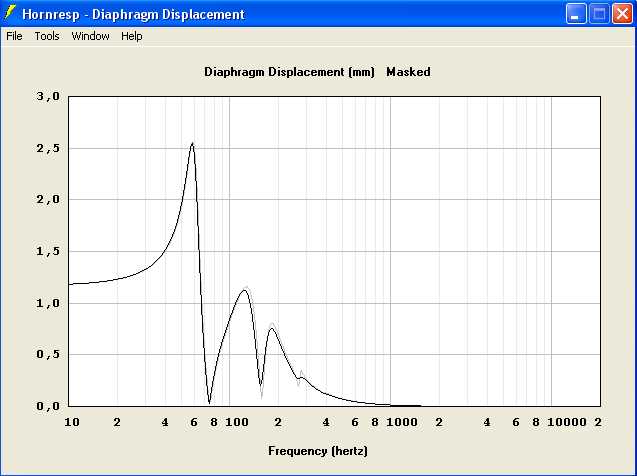The height and width of the screenshot is (476, 637).
Task: Open the File menu
Action: (x=14, y=36)
